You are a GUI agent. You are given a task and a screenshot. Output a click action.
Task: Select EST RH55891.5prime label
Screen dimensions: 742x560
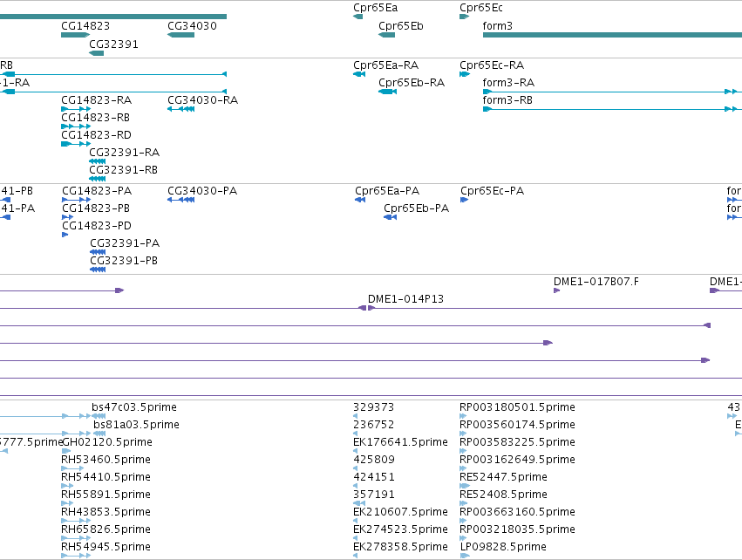pos(106,495)
